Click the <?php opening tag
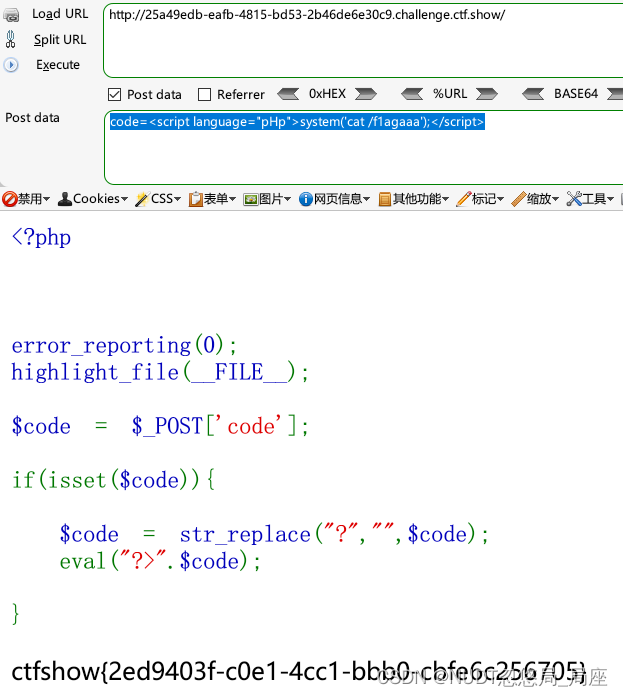Screen dimensions: 623x696 41,237
